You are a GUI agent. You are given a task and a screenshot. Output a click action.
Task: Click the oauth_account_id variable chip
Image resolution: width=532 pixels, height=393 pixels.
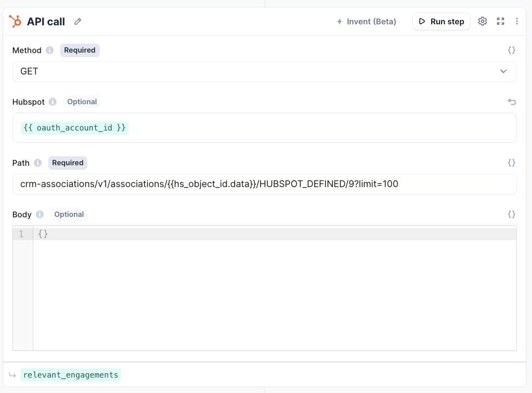click(74, 128)
